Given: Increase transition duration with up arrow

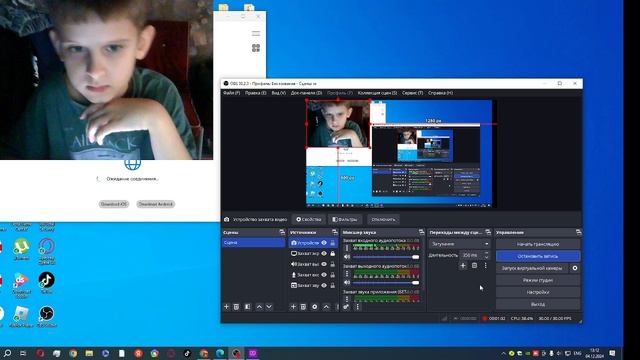Looking at the screenshot, I should [486, 253].
